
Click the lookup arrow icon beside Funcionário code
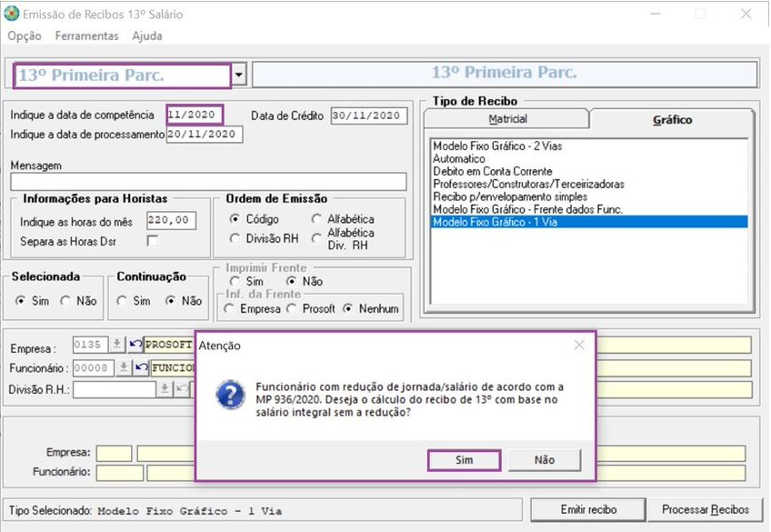[x=124, y=367]
